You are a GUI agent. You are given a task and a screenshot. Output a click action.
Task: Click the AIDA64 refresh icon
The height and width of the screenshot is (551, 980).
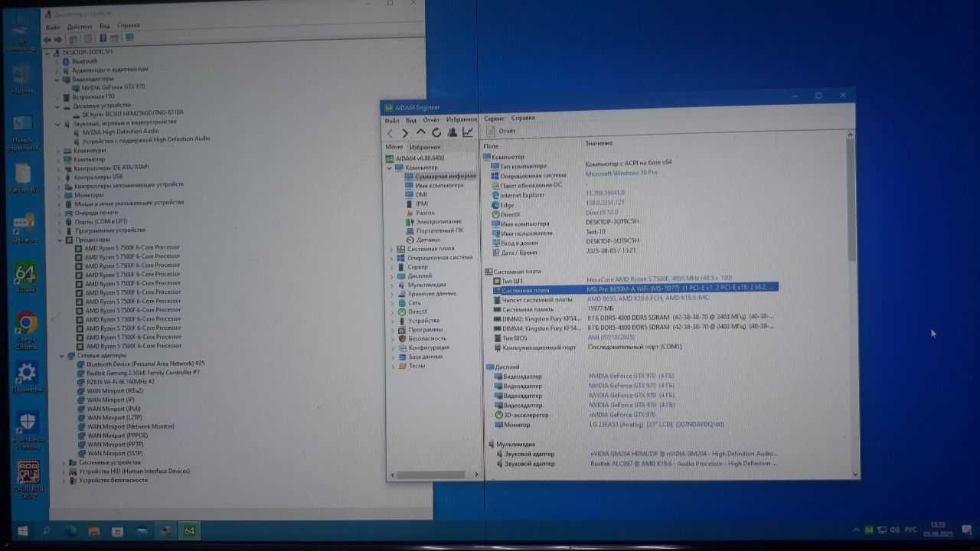point(436,132)
